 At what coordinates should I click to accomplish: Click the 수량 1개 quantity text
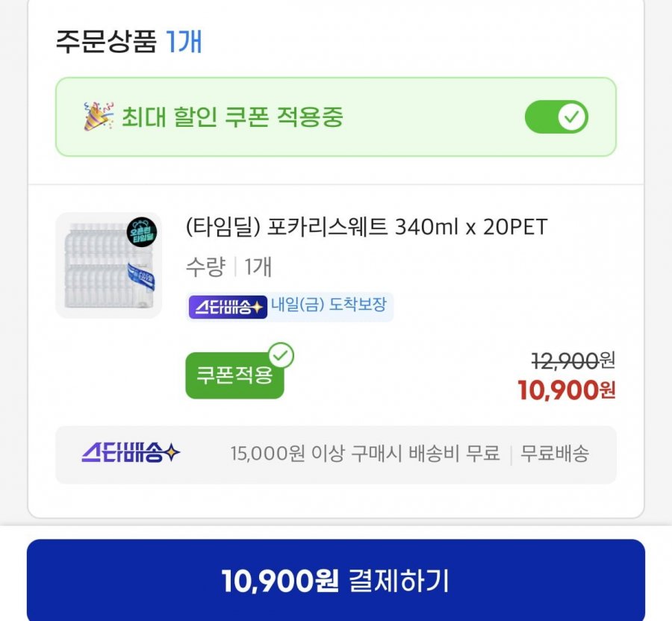coord(228,266)
